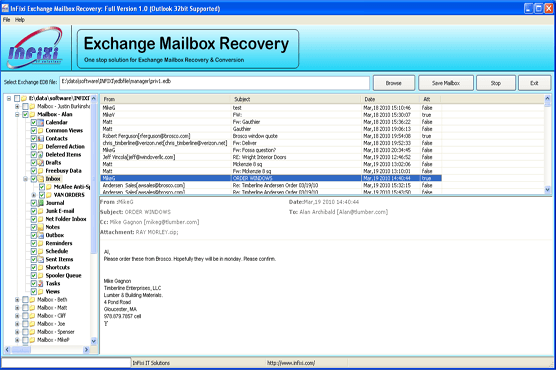Click the Mailbox - Alan folder icon

(x=33, y=114)
